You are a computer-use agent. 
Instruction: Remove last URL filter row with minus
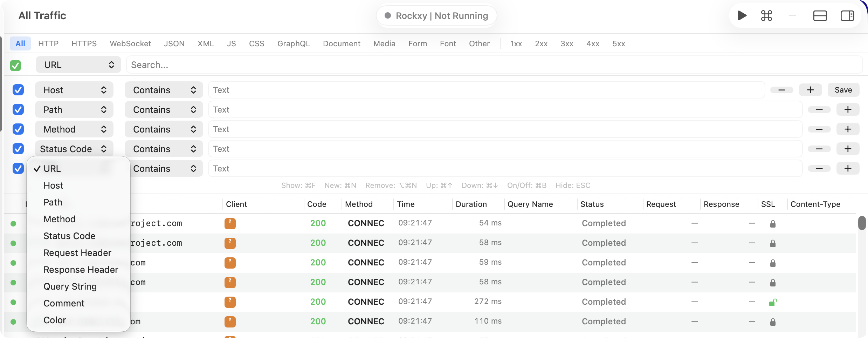(x=819, y=169)
